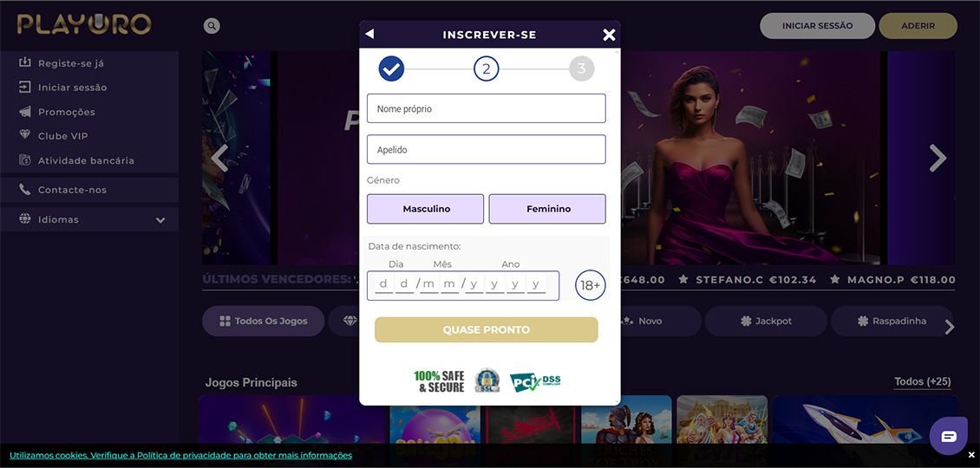The width and height of the screenshot is (980, 468).
Task: Click the PCI DSS compliance badge
Action: point(535,382)
